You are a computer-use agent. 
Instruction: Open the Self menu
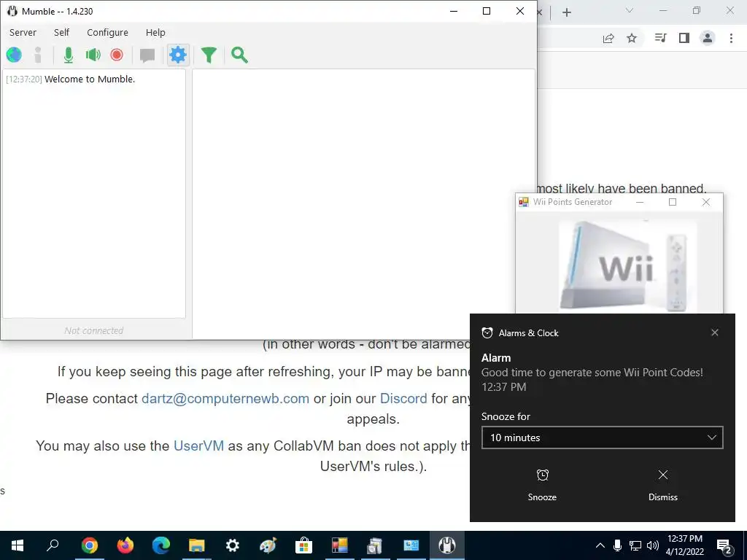[x=61, y=32]
